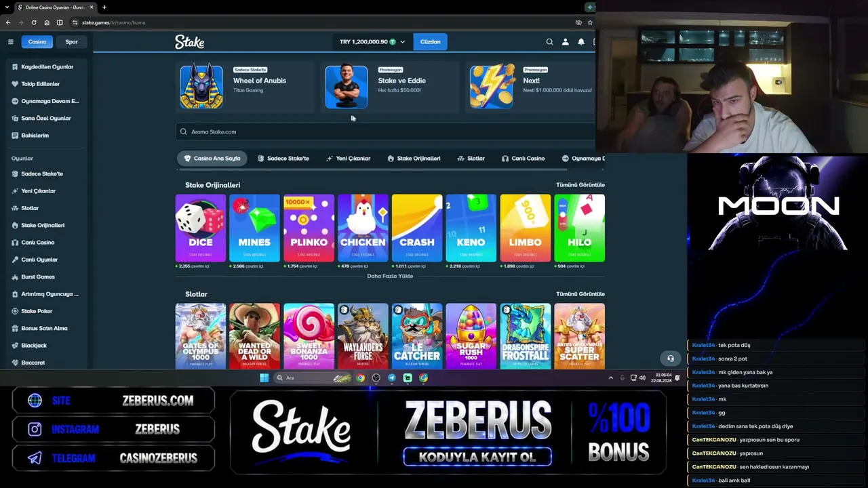Viewport: 868px width, 488px height.
Task: Close the Online Casino Oyunları browser tab
Action: pyautogui.click(x=92, y=7)
